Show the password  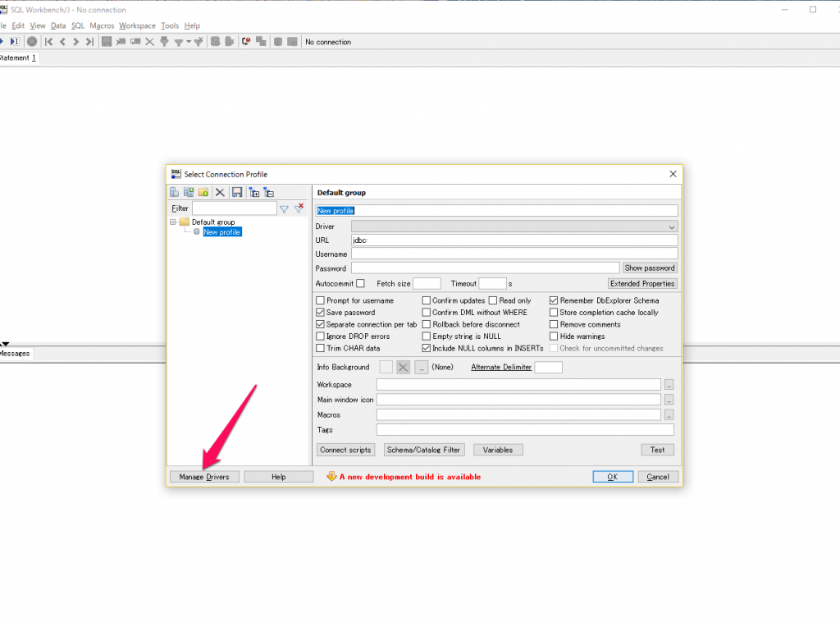(x=650, y=268)
